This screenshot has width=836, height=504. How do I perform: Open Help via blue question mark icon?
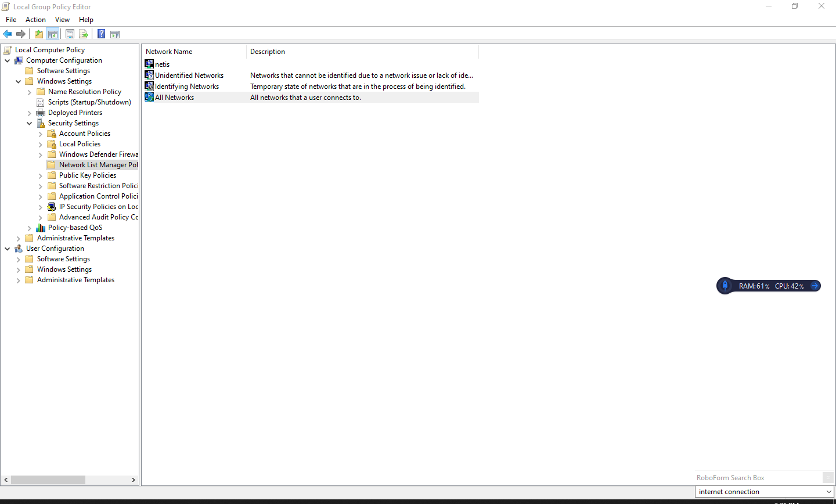click(x=101, y=34)
